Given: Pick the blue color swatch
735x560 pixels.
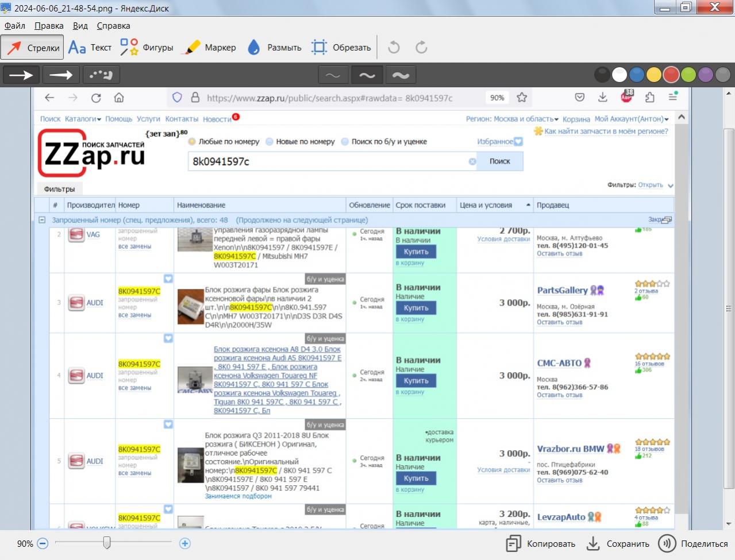Looking at the screenshot, I should [x=637, y=75].
